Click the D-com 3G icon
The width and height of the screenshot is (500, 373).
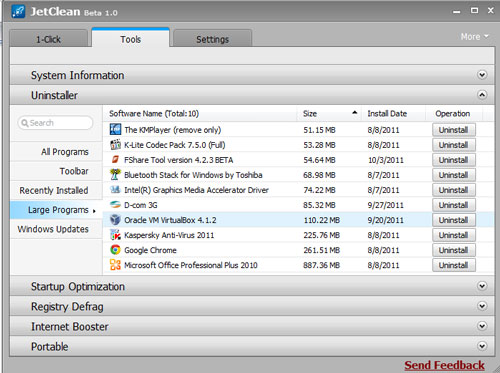coord(115,204)
